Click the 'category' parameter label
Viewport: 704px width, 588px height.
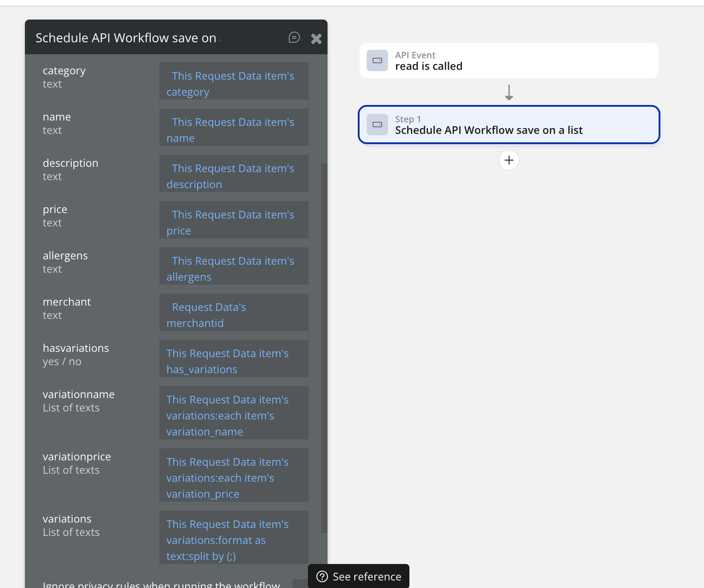(x=64, y=71)
